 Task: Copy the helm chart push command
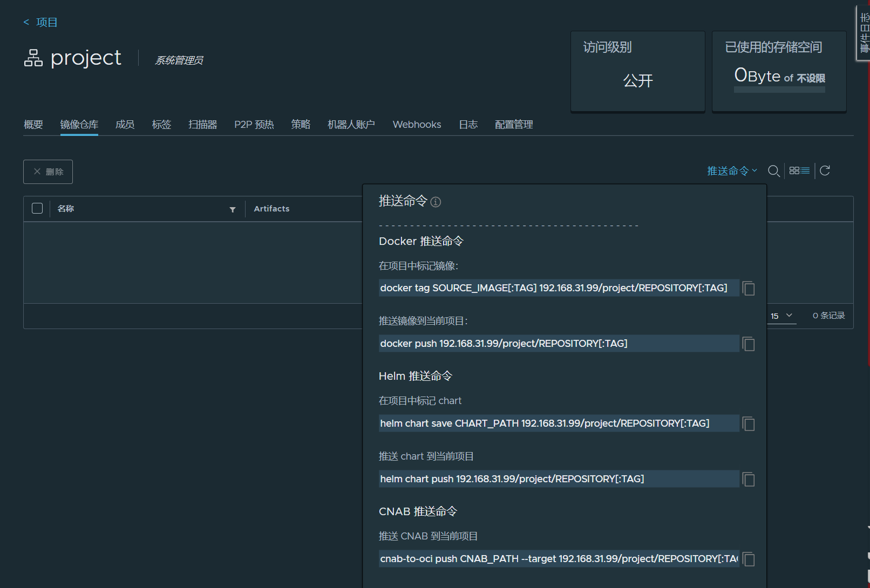[749, 479]
